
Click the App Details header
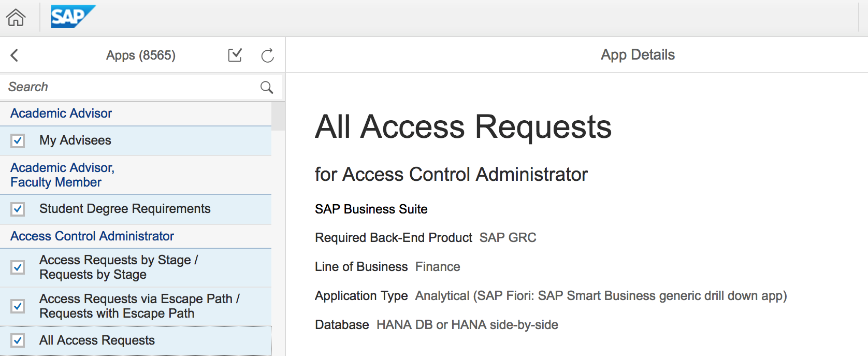coord(638,55)
